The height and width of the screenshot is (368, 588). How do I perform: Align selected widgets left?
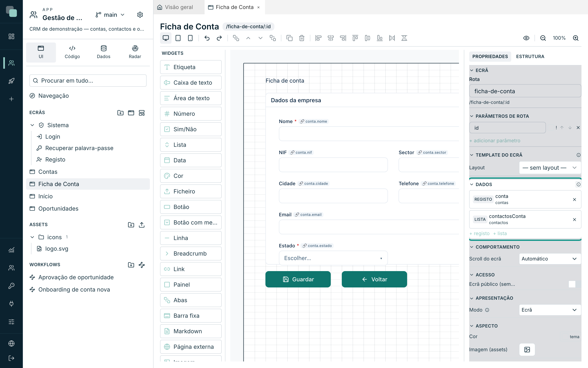pyautogui.click(x=318, y=38)
